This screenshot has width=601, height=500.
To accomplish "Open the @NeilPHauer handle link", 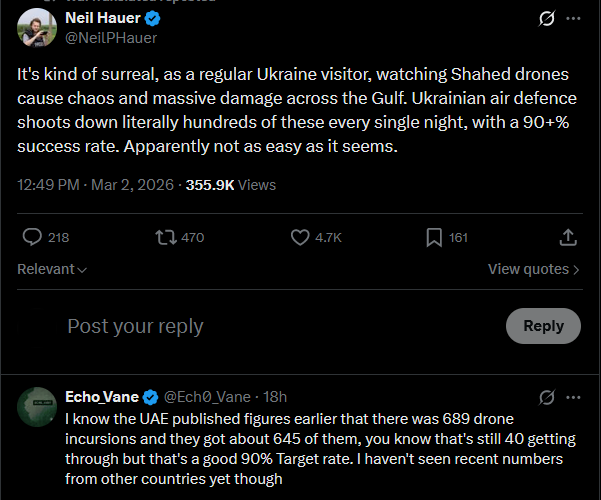I will point(111,38).
